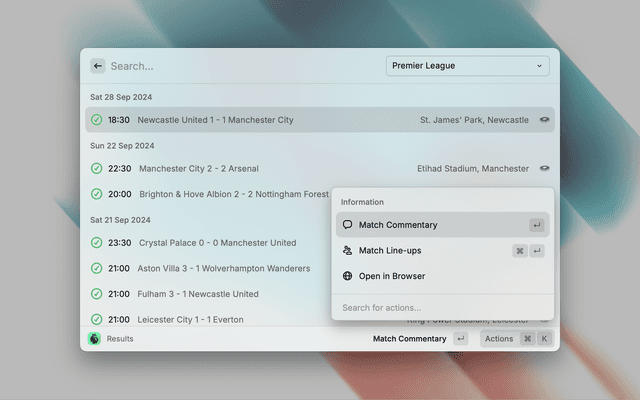Click the people icon for Match Line-ups
Screen dimensions: 640x400
coord(347,251)
